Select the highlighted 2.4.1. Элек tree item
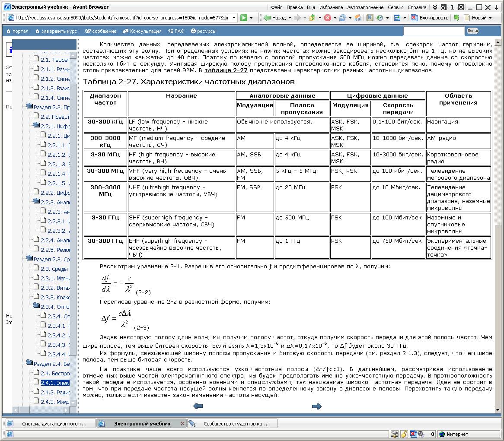 pyautogui.click(x=55, y=383)
